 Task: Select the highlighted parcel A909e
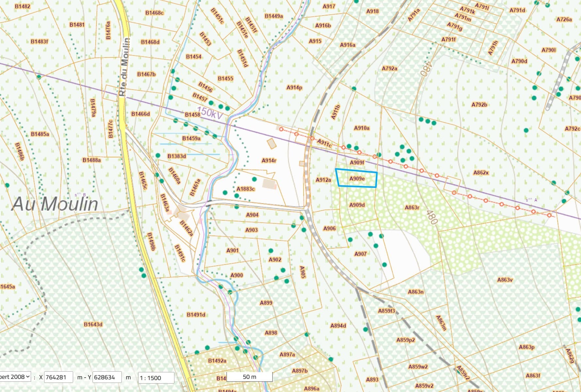click(x=357, y=179)
